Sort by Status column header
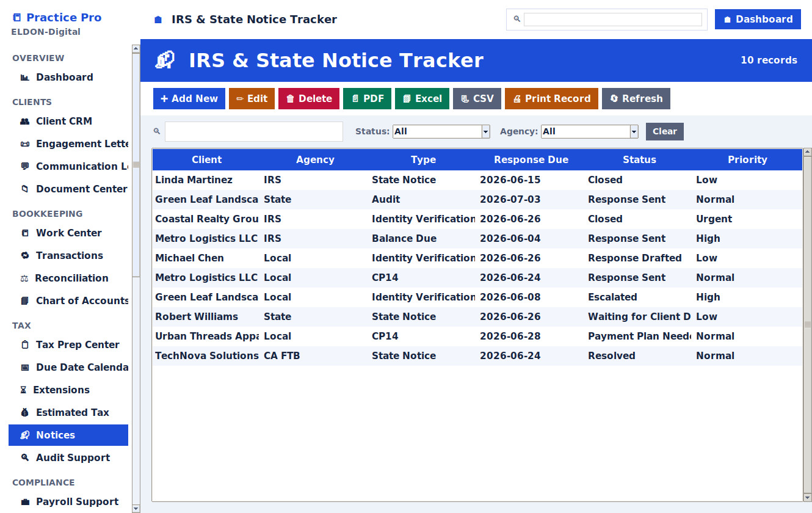 (639, 160)
